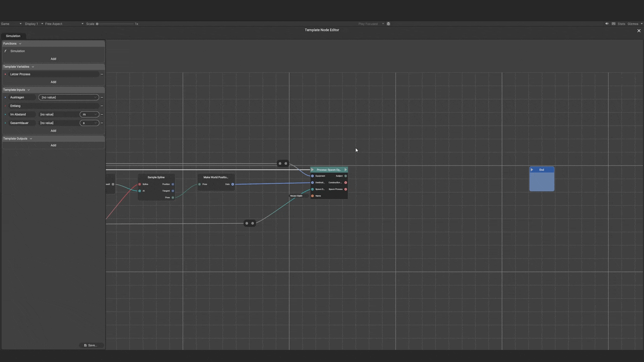Click the Gesamtdauer teal type dot

click(x=6, y=123)
